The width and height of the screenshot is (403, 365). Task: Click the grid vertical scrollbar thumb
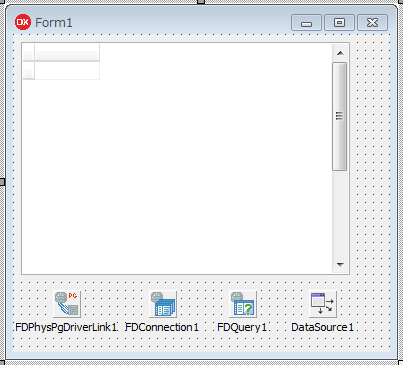click(340, 116)
